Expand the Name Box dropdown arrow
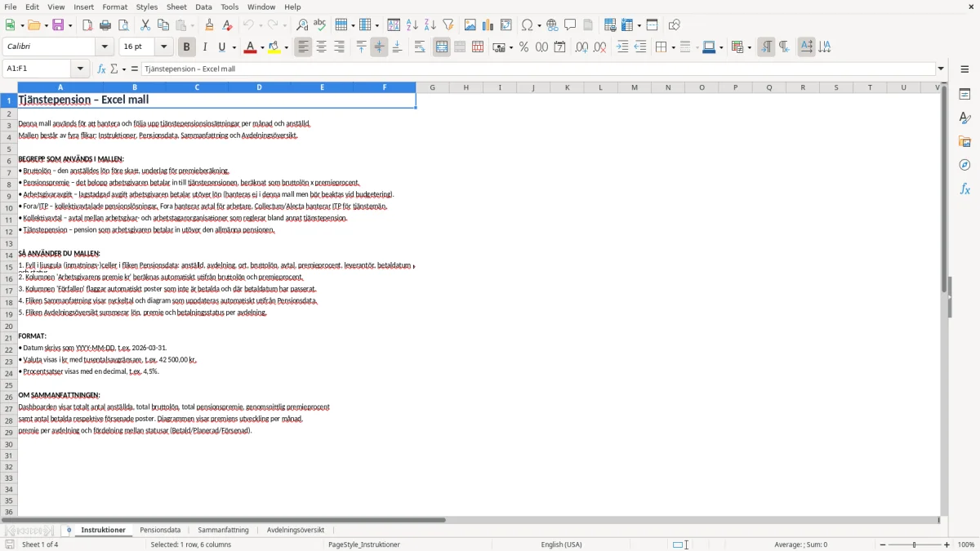The height and width of the screenshot is (551, 980). click(81, 69)
